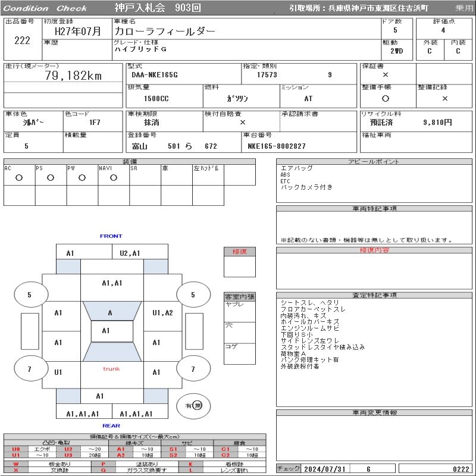Image resolution: width=476 pixels, height=476 pixels.
Task: Select the note 'サイドレンズ左ワレ'
Action: click(309, 341)
